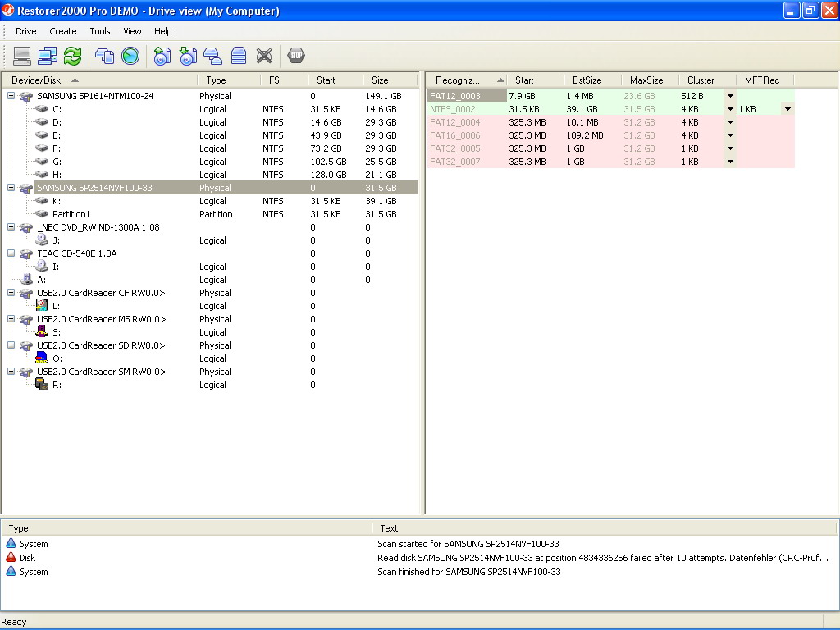840x630 pixels.
Task: Open the Drive menu
Action: [25, 31]
